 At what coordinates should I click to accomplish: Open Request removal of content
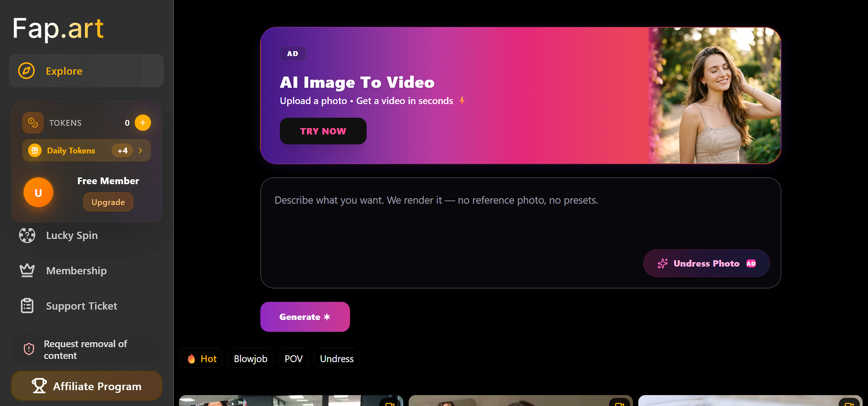87,349
